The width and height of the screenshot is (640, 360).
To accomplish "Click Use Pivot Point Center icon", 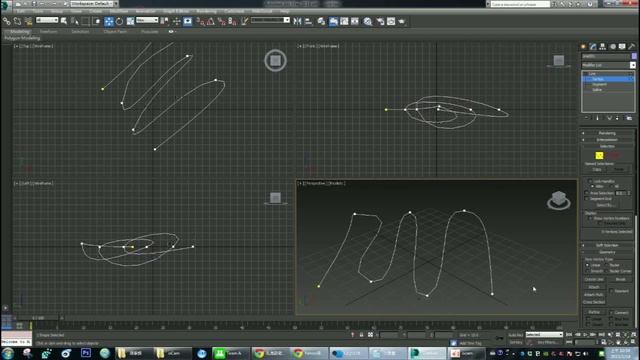I will point(164,21).
